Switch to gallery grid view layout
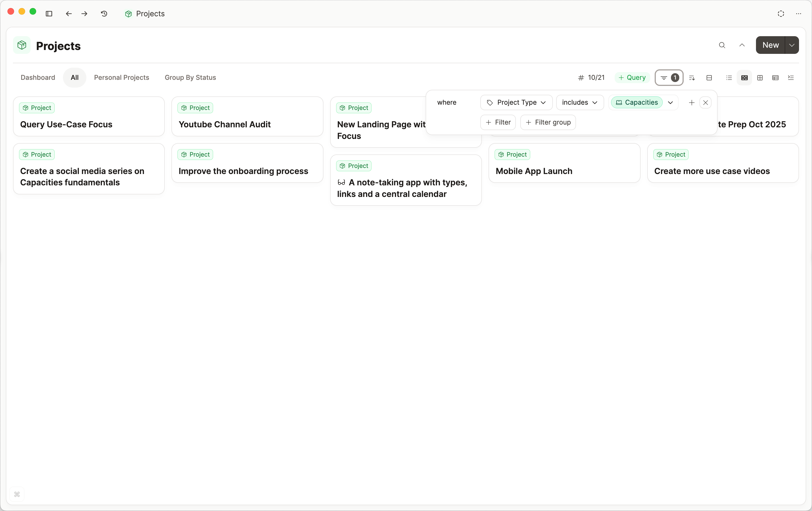Image resolution: width=812 pixels, height=511 pixels. coord(760,78)
